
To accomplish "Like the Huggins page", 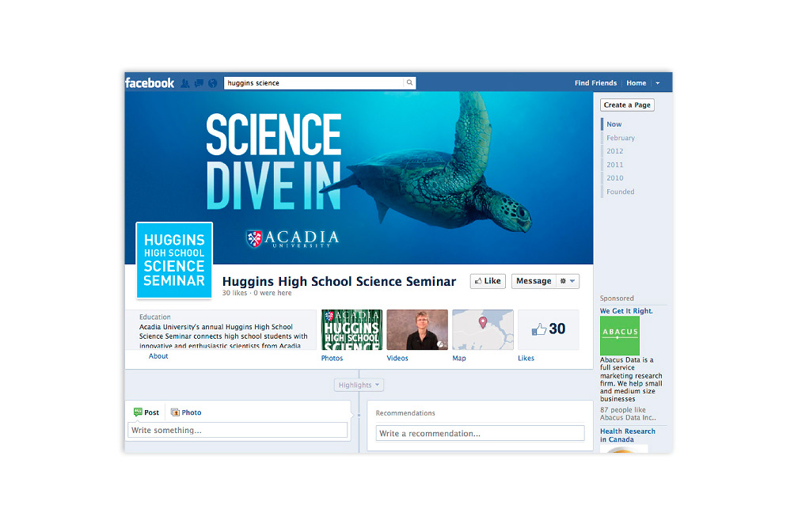I will 488,281.
